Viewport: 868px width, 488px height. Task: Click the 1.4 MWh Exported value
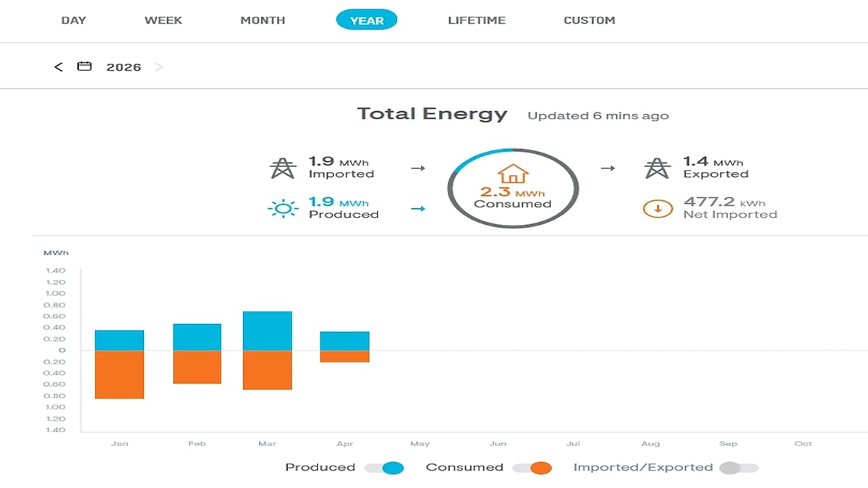click(713, 162)
